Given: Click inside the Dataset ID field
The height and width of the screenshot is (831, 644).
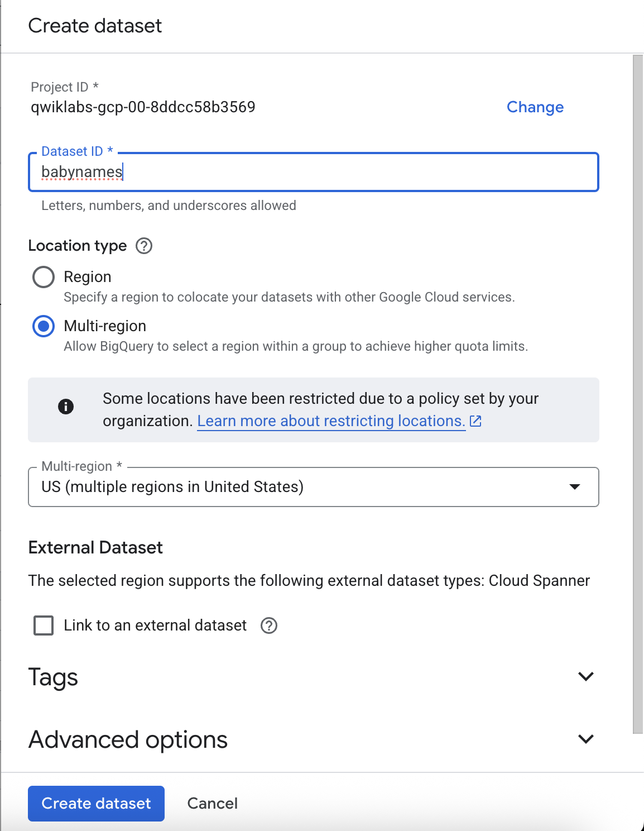Looking at the screenshot, I should tap(313, 173).
